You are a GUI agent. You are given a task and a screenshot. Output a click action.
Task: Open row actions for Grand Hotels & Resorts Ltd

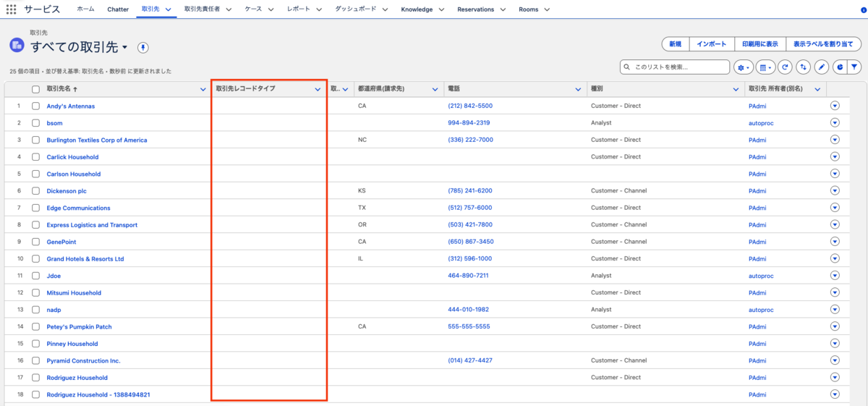835,259
